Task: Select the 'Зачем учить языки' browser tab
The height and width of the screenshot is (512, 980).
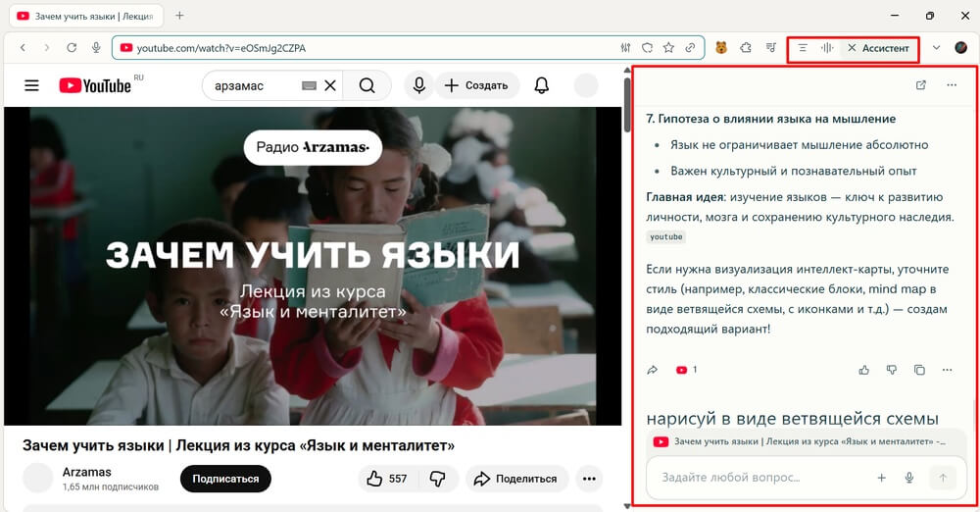Action: 86,17
